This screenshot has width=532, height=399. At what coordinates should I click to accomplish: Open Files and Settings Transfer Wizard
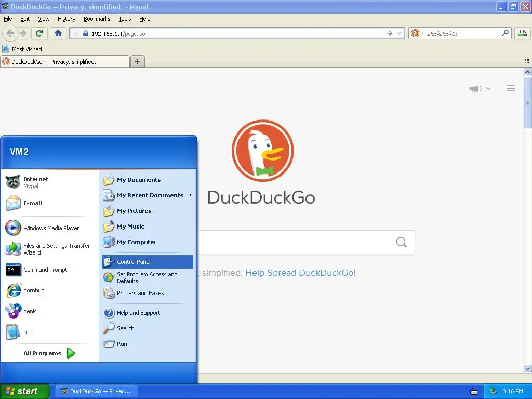(x=50, y=249)
